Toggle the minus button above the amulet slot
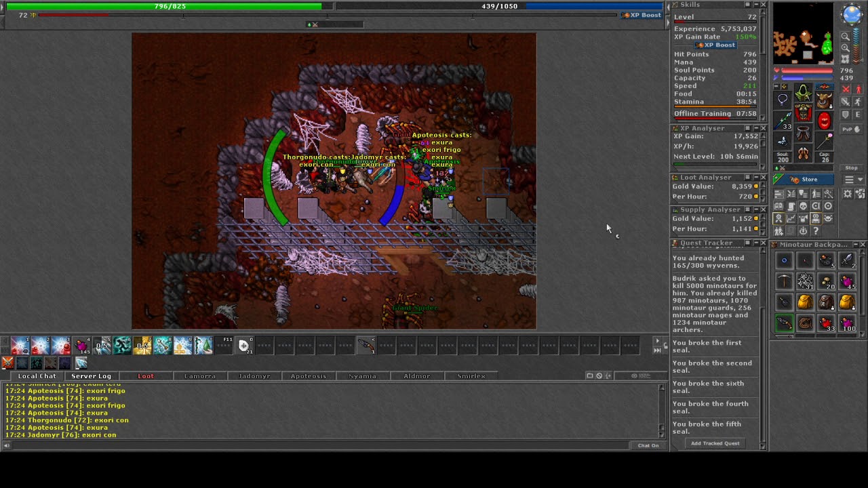This screenshot has width=868, height=488. 776,86
